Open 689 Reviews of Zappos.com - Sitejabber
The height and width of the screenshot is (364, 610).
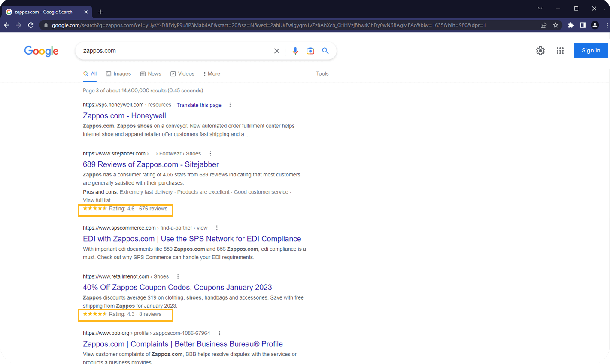151,164
